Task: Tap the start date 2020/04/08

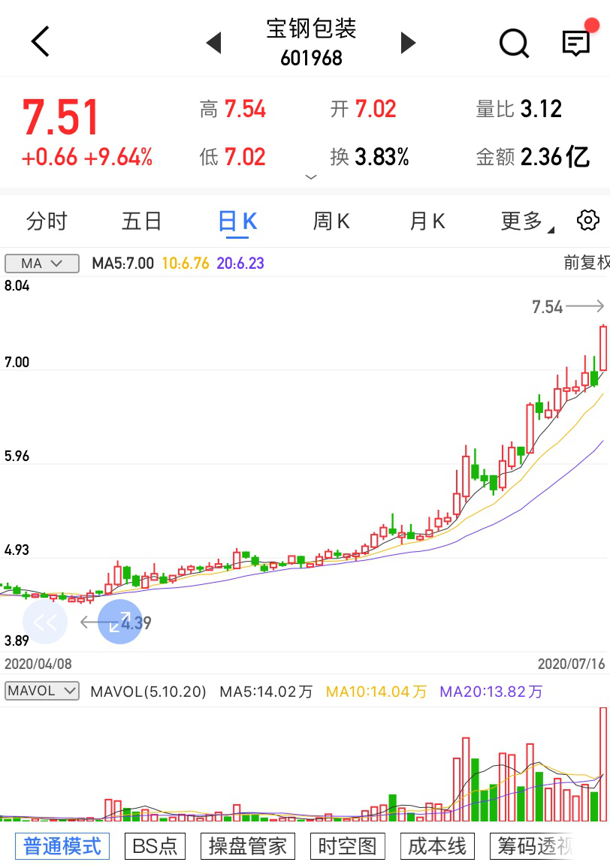Action: 38,664
